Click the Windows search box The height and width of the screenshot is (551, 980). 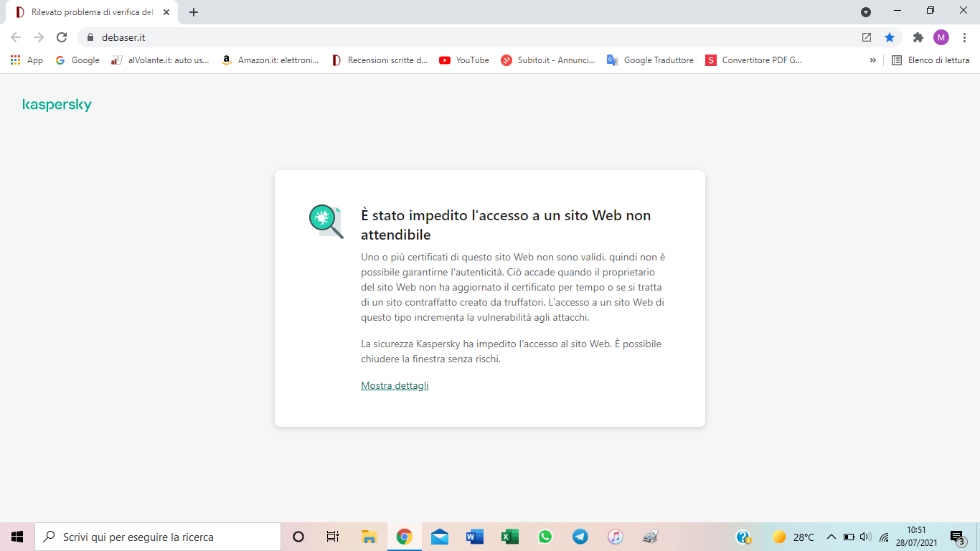[158, 537]
